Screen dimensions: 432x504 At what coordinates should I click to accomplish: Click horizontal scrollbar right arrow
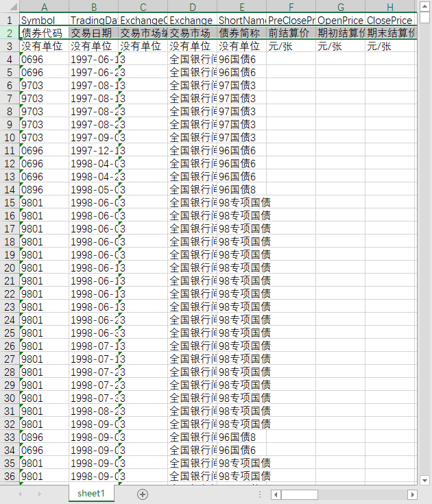tap(412, 494)
